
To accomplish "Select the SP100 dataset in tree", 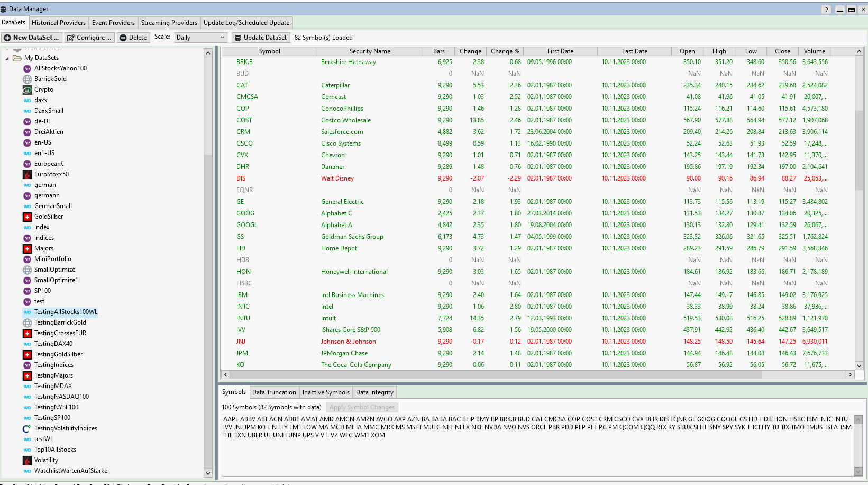I will [42, 291].
